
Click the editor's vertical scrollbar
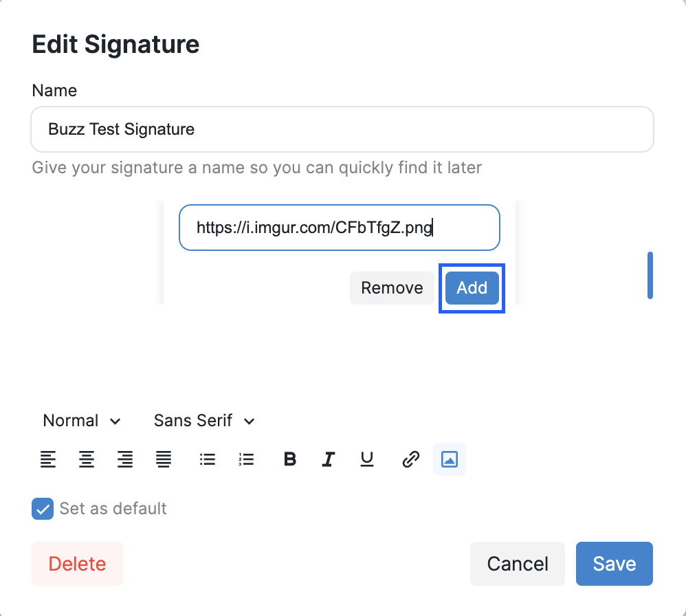[650, 275]
